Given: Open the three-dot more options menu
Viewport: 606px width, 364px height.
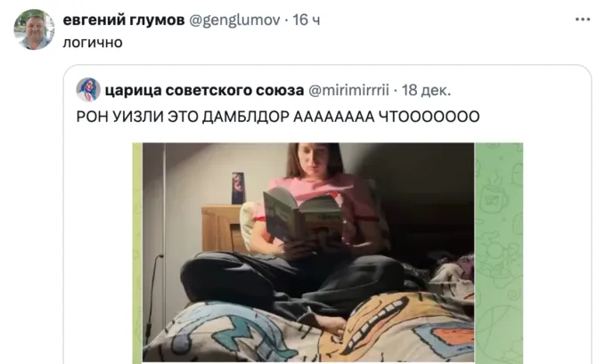Looking at the screenshot, I should tap(583, 20).
